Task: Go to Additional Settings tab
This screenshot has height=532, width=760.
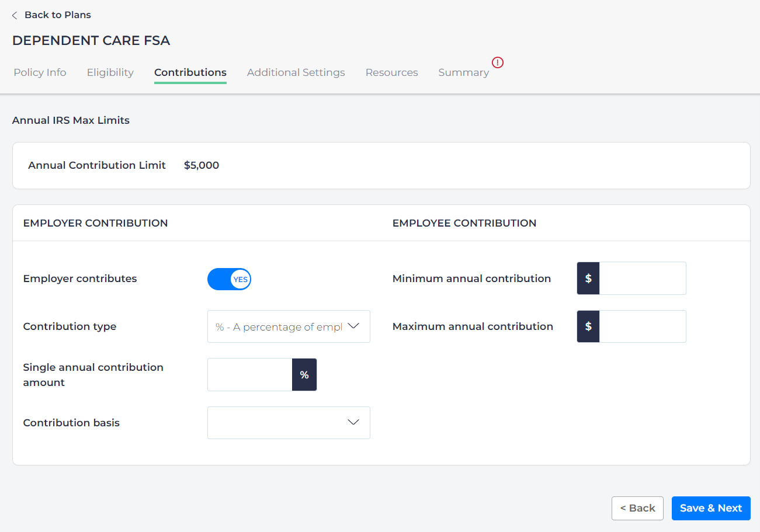Action: (x=296, y=72)
